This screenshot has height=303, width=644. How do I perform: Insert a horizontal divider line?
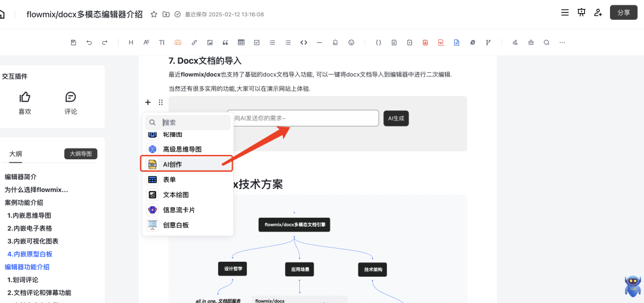320,42
